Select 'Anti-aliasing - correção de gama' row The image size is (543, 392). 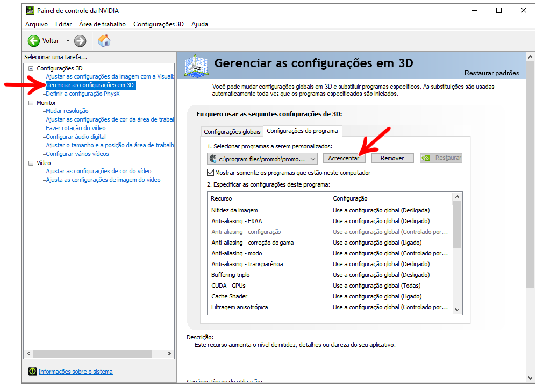[330, 243]
